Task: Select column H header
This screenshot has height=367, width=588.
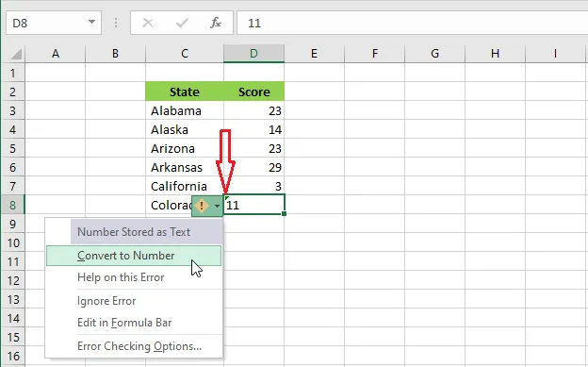Action: coord(496,54)
